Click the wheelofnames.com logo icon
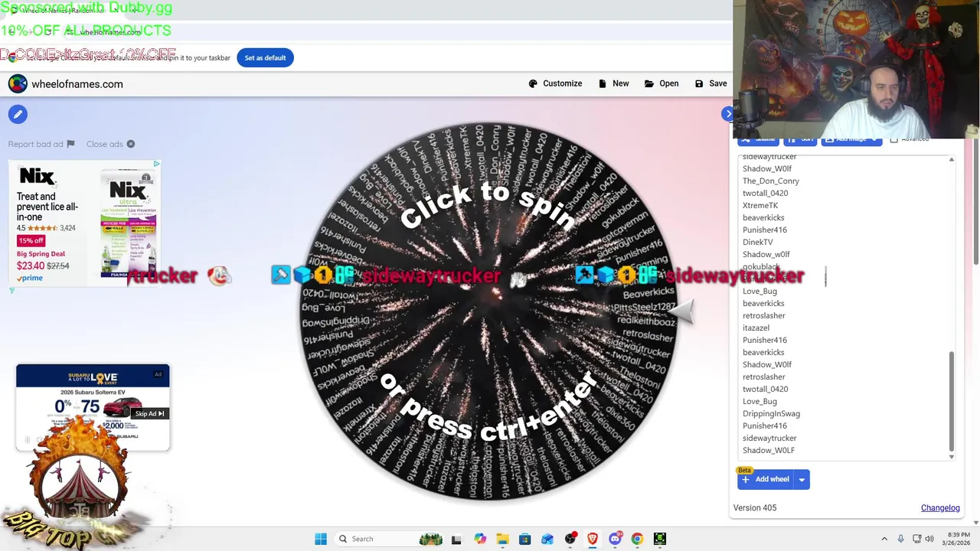Screen dimensions: 980x551 click(18, 84)
